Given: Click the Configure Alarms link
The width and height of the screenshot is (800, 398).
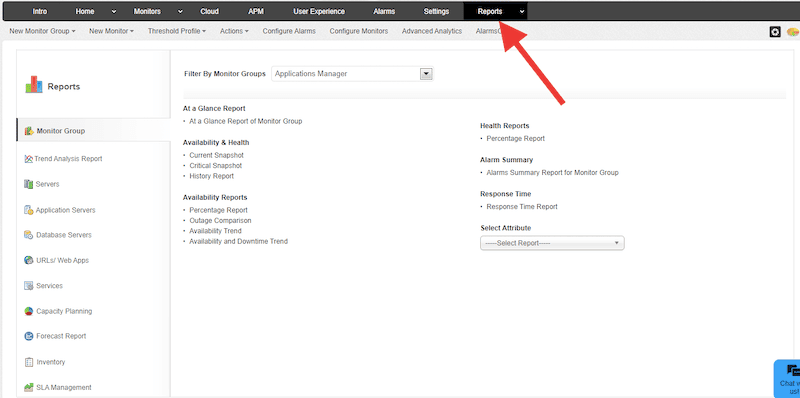Looking at the screenshot, I should (289, 31).
